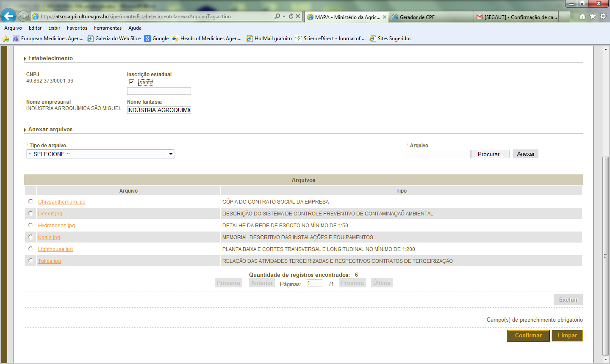Open the Editar menu
610x364 pixels.
click(35, 28)
